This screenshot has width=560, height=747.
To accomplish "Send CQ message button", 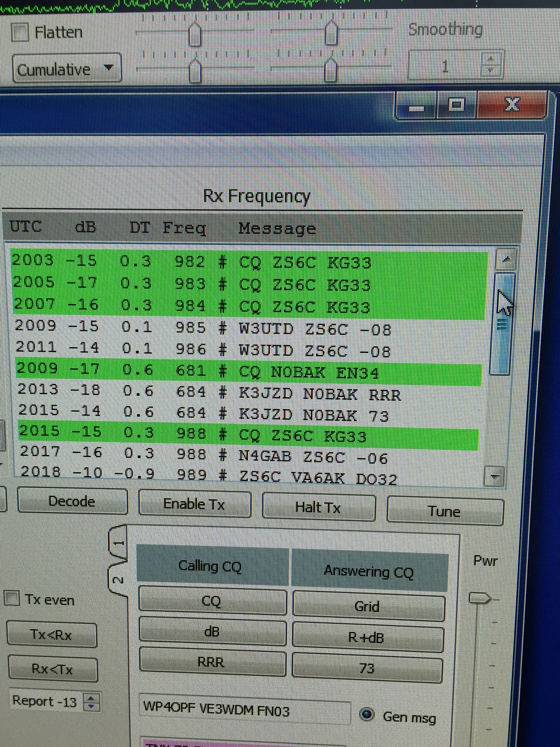I will click(212, 601).
